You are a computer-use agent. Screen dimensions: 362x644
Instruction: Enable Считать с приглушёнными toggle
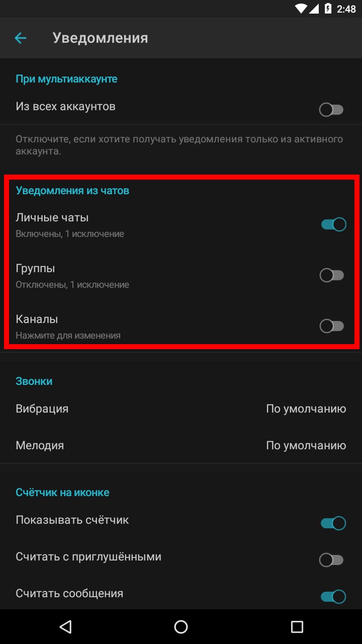coord(332,559)
